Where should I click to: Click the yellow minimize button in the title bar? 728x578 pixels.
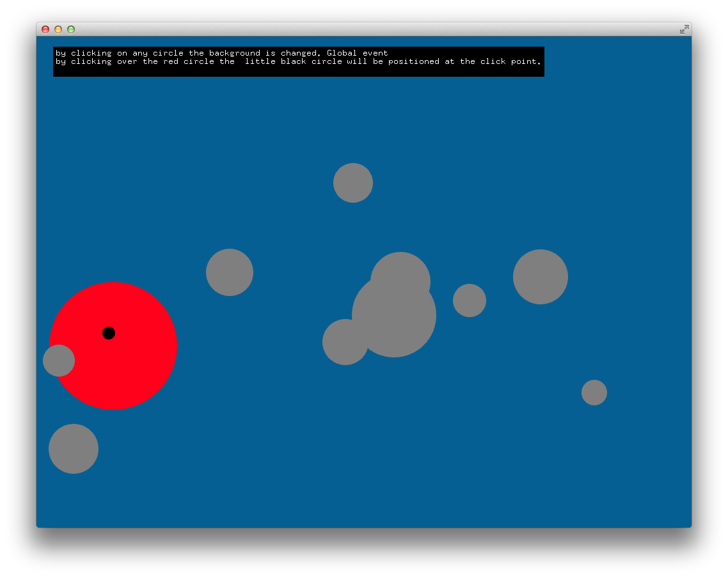click(x=58, y=29)
